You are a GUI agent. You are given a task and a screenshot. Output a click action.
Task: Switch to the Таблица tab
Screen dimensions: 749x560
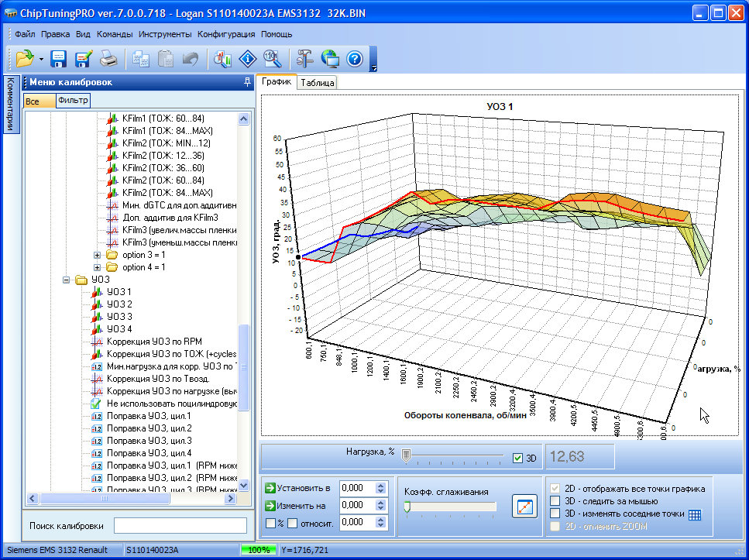[x=317, y=83]
